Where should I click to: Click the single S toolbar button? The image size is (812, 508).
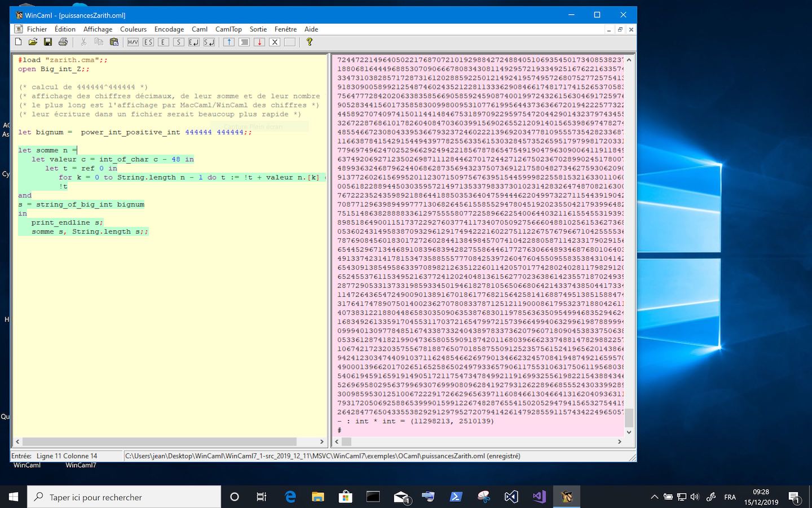[x=179, y=42]
